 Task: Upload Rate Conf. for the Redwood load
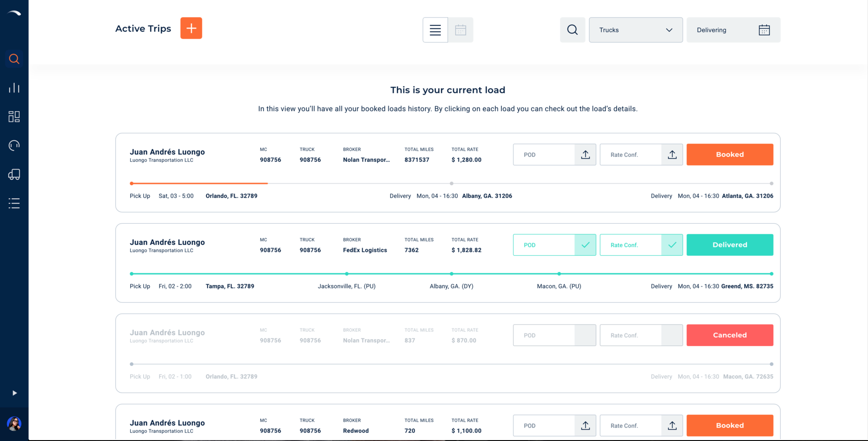(x=672, y=426)
